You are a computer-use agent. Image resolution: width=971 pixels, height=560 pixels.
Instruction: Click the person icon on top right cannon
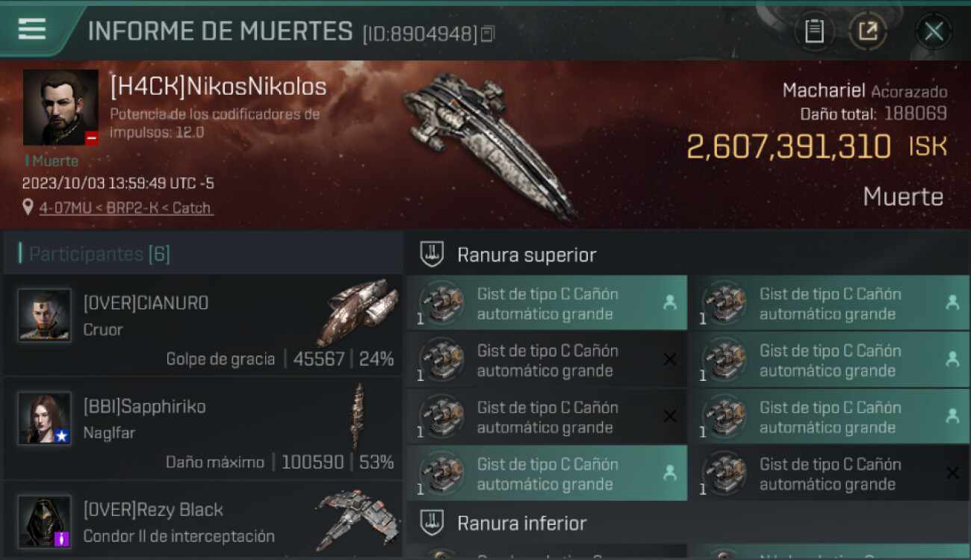pyautogui.click(x=952, y=302)
